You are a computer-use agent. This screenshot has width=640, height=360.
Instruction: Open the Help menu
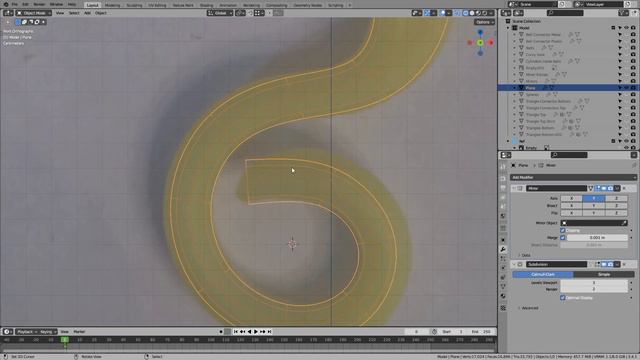tap(72, 4)
